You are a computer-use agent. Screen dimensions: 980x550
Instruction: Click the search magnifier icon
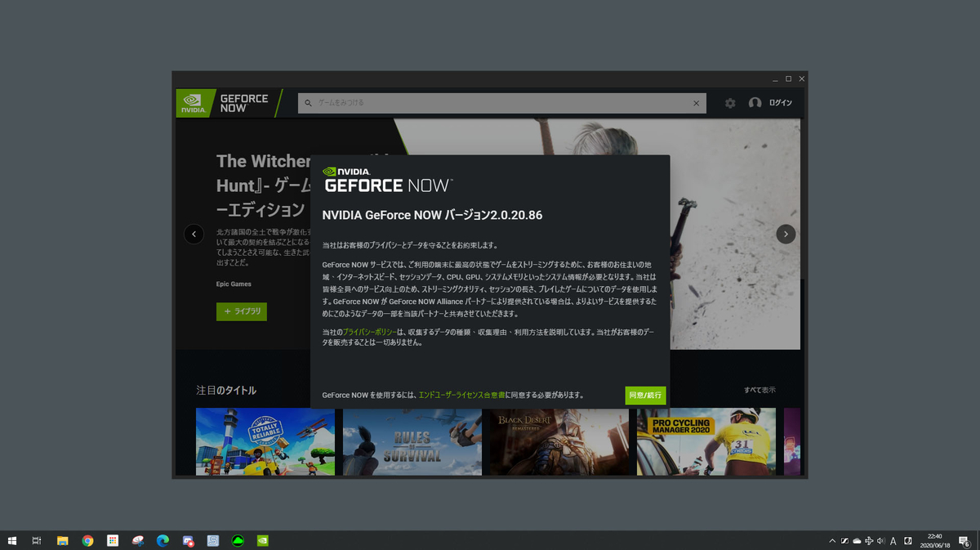click(308, 103)
